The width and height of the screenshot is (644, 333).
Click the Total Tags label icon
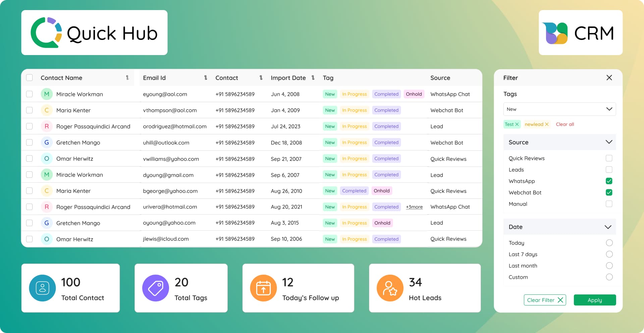click(x=155, y=288)
